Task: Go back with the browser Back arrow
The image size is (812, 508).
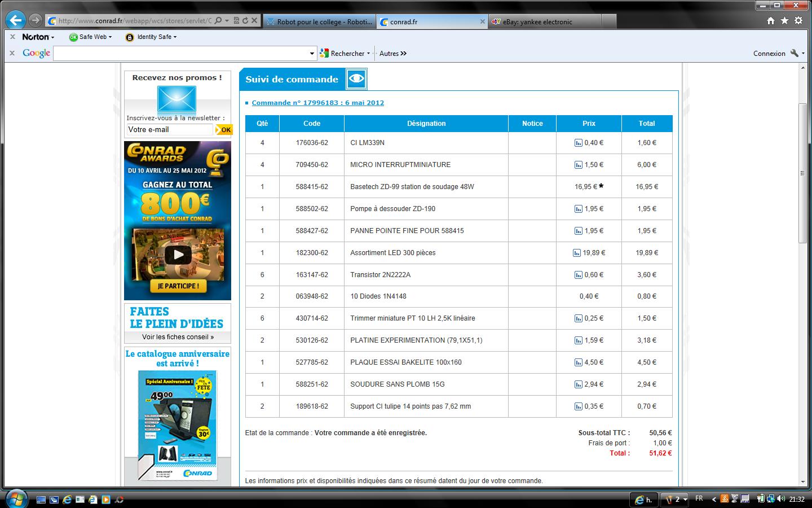Action: coord(15,21)
